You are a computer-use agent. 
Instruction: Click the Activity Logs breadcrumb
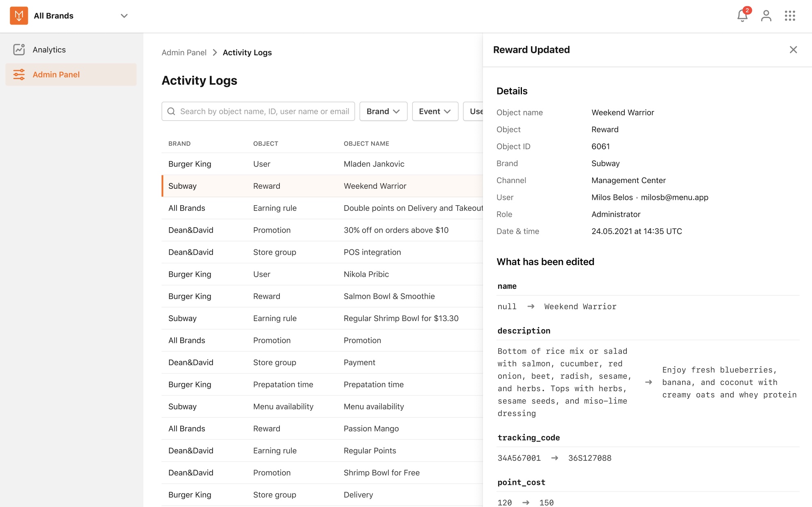(247, 52)
